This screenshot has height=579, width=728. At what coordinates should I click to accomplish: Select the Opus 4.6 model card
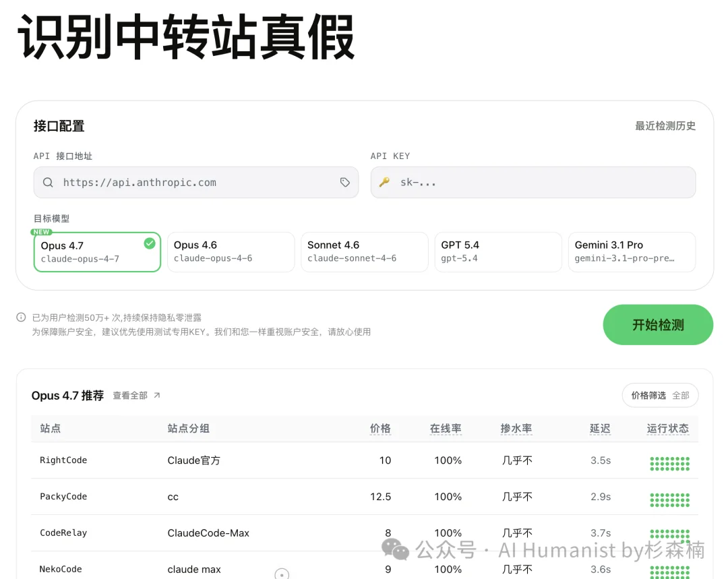click(x=231, y=251)
